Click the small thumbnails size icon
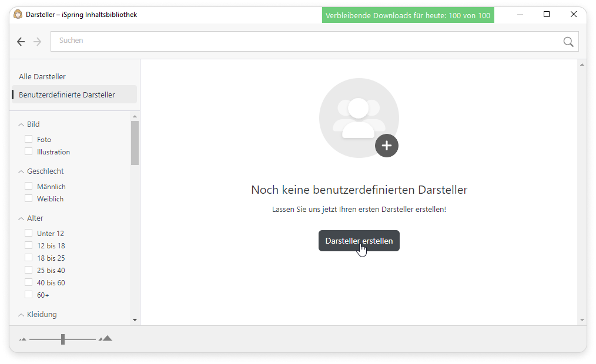The image size is (596, 364). pos(23,339)
